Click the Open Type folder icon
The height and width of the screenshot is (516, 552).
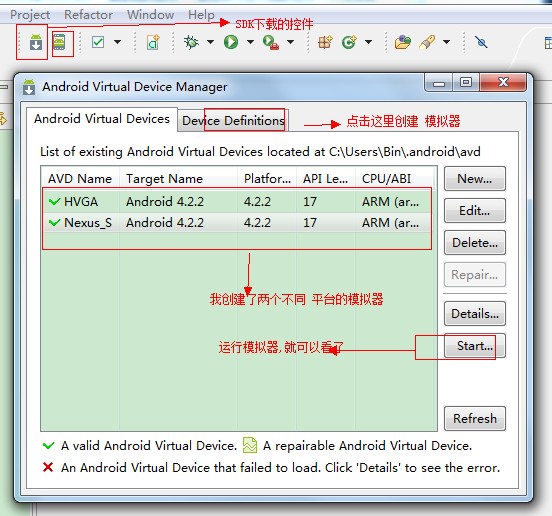(x=403, y=42)
